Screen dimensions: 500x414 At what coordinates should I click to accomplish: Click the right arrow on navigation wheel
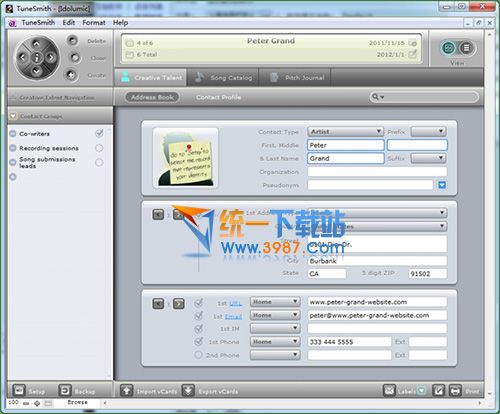[x=51, y=57]
